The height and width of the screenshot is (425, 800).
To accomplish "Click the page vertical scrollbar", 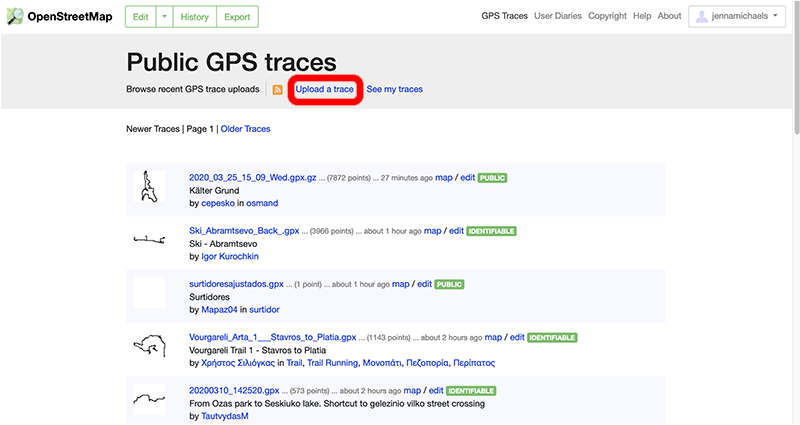I will pos(796,69).
